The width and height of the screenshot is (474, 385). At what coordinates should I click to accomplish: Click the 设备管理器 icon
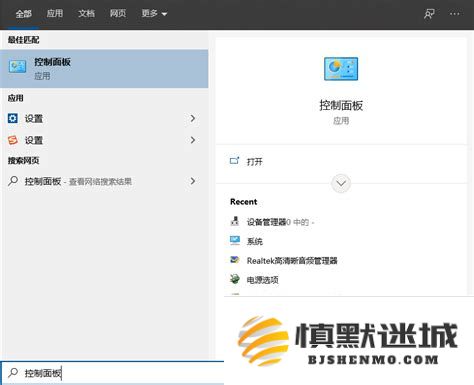coord(235,221)
